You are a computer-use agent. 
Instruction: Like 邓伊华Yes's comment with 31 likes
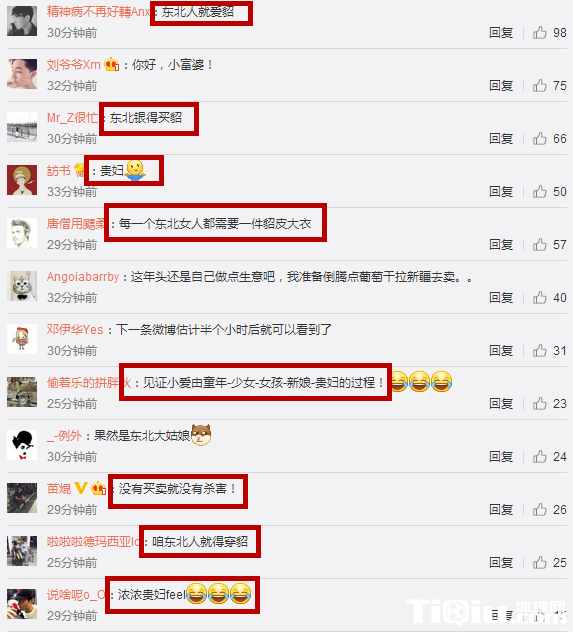click(x=540, y=351)
